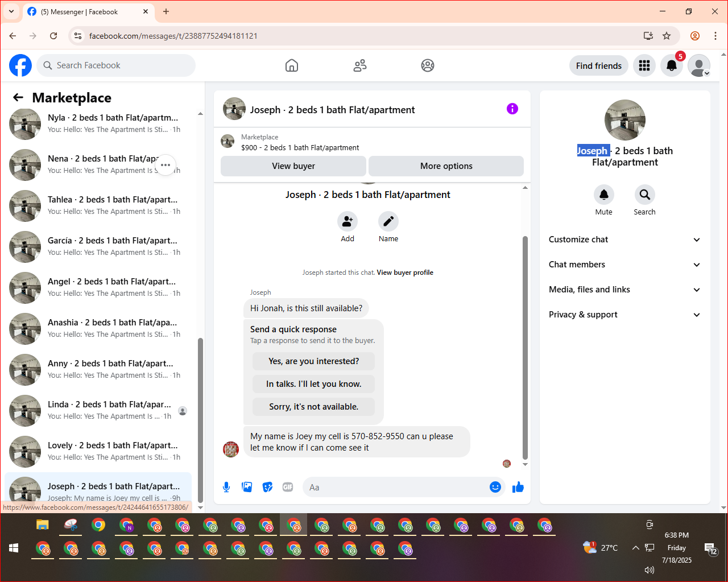The height and width of the screenshot is (582, 728).
Task: Open the Groups icon in top navigation
Action: tap(428, 65)
